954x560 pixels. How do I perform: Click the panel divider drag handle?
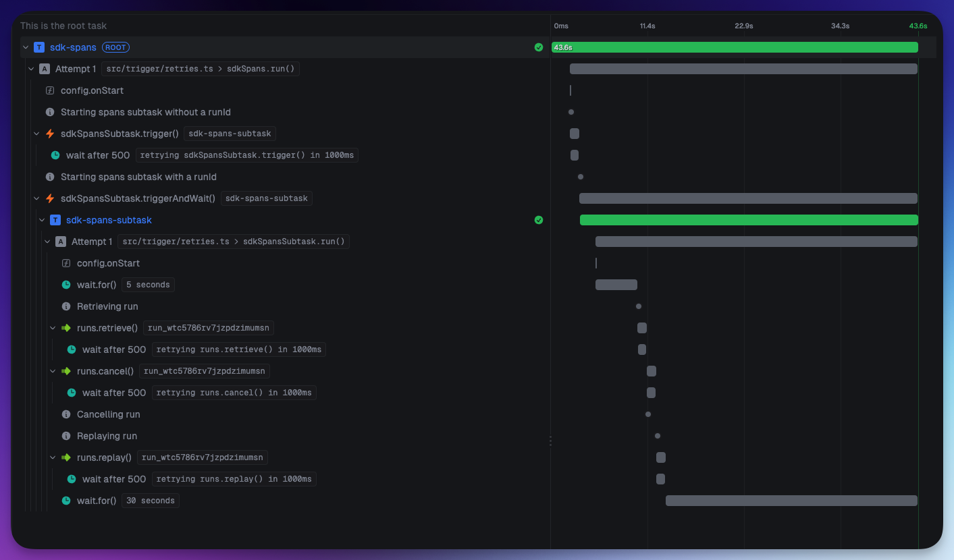tap(550, 441)
